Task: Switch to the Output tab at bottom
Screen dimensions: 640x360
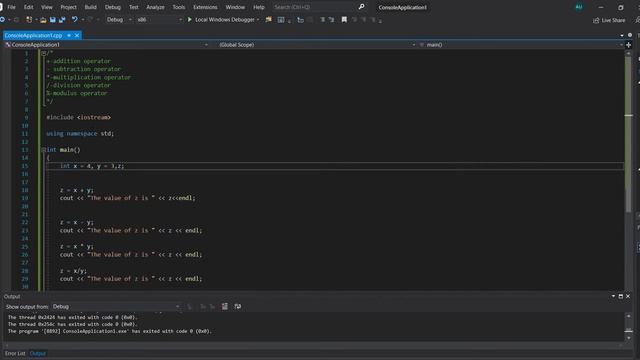Action: pyautogui.click(x=38, y=353)
